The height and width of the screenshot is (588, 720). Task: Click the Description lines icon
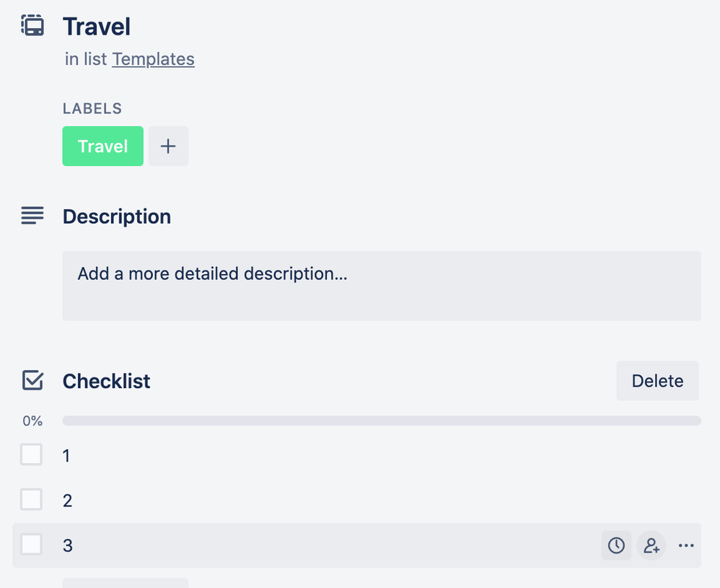[x=32, y=216]
